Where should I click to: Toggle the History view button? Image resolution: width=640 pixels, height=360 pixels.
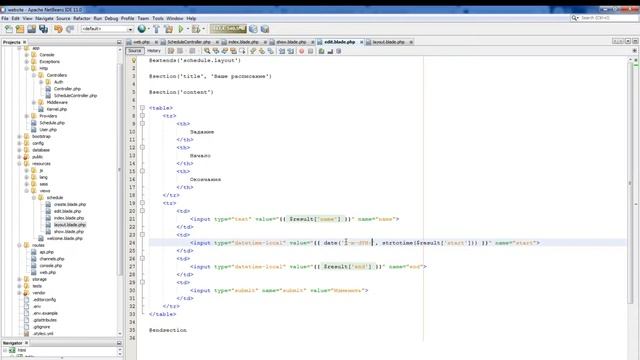click(x=153, y=51)
